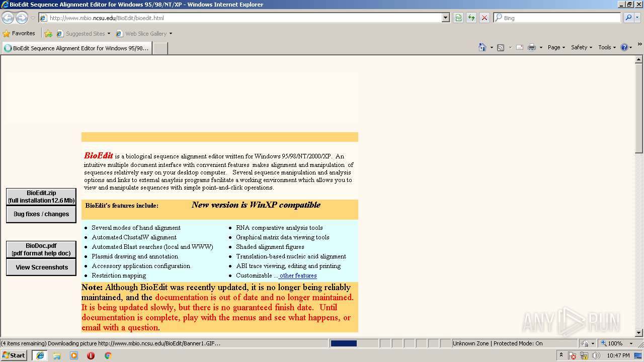Screen dimensions: 644x362
Task: Expand the Print options dropdown arrow
Action: click(541, 48)
